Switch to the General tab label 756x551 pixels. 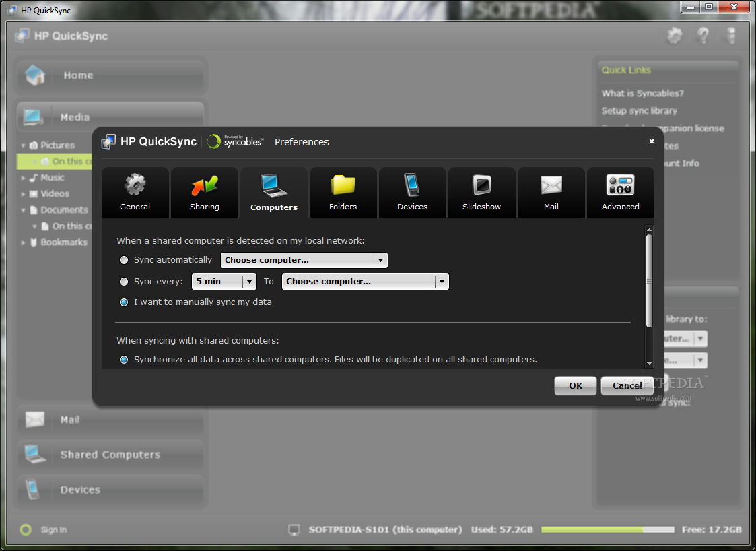[x=135, y=207]
